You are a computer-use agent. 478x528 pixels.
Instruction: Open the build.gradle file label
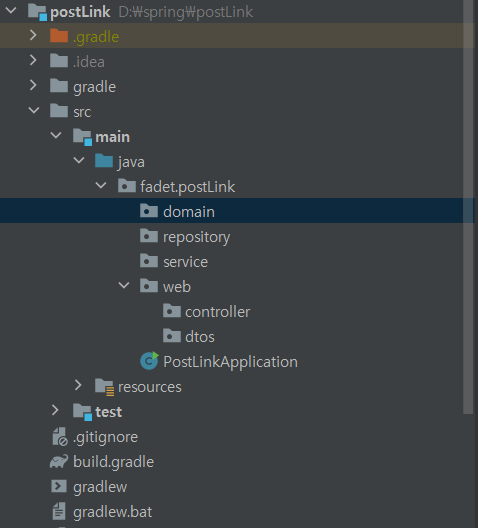(x=113, y=462)
